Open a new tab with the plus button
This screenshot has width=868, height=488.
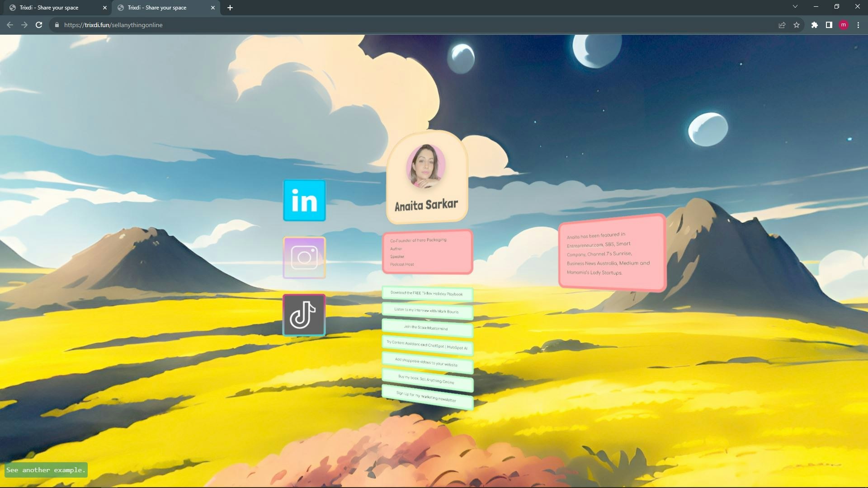point(230,8)
